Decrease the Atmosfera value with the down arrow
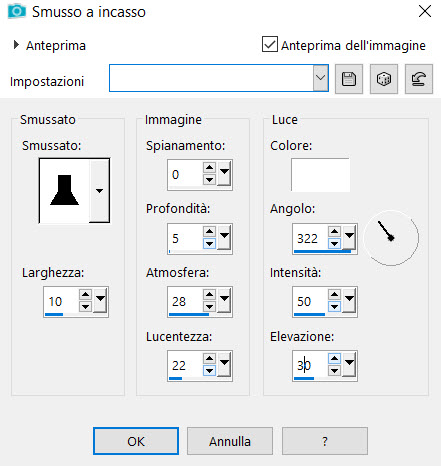The height and width of the screenshot is (466, 441). click(x=209, y=307)
